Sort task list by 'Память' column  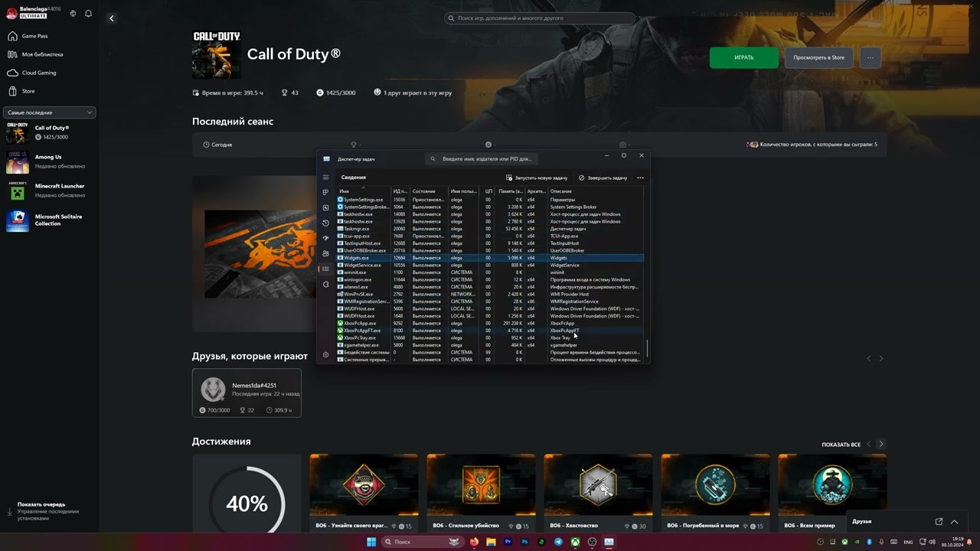[x=510, y=191]
